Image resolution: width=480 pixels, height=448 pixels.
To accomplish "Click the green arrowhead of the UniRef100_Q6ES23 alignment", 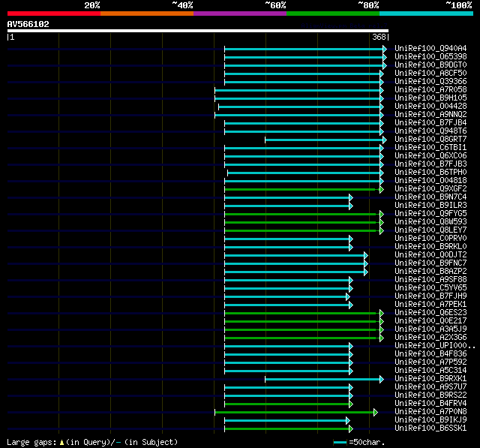I will tap(380, 313).
